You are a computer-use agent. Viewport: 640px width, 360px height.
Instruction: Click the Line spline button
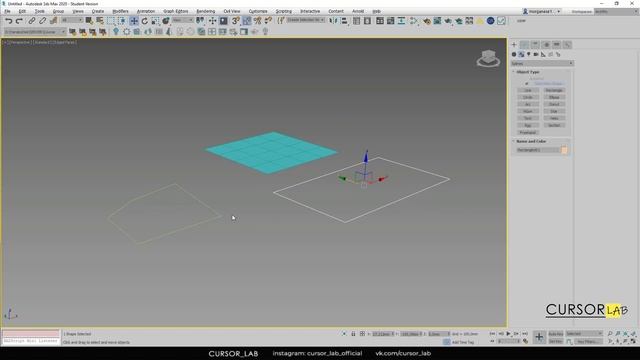528,90
